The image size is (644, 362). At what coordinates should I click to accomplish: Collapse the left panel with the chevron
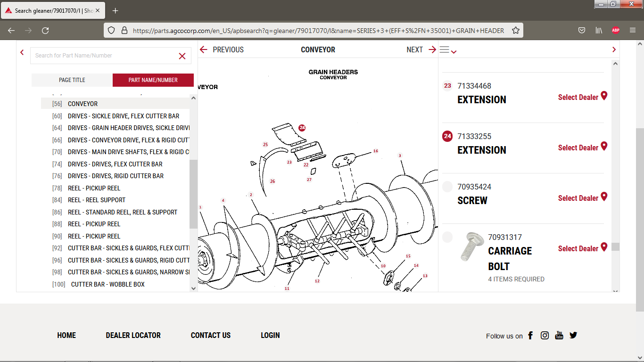point(22,52)
